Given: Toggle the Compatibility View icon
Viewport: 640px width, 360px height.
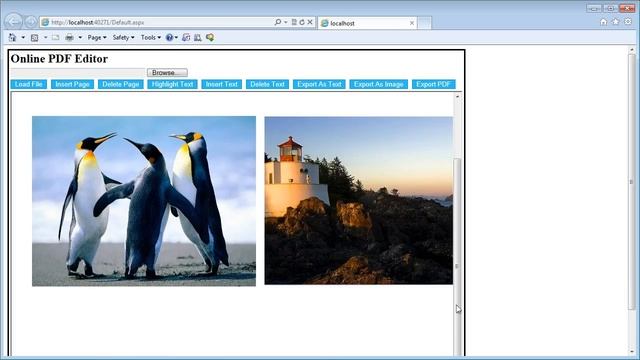Looking at the screenshot, I should point(294,22).
